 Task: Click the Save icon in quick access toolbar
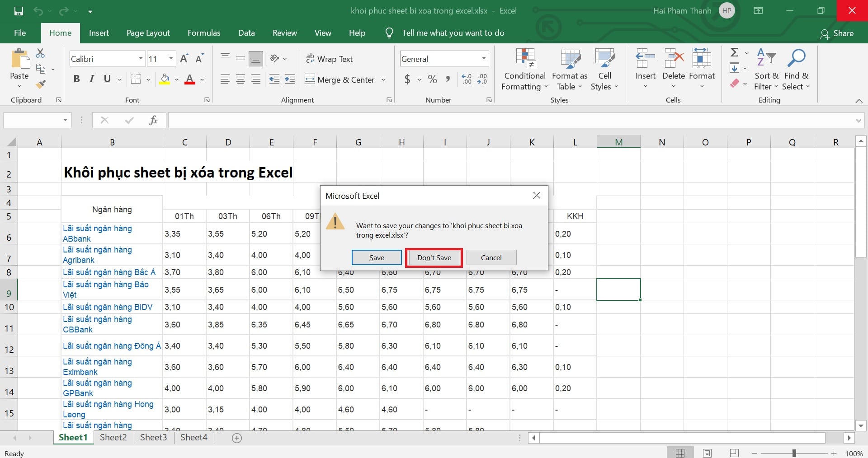tap(19, 11)
